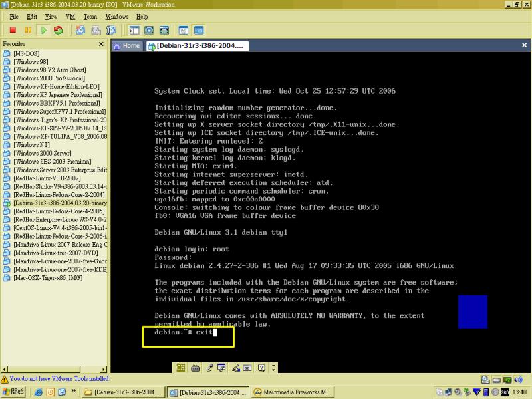Select [Windows 98 V2 Auto Ghost] favorite

point(49,70)
